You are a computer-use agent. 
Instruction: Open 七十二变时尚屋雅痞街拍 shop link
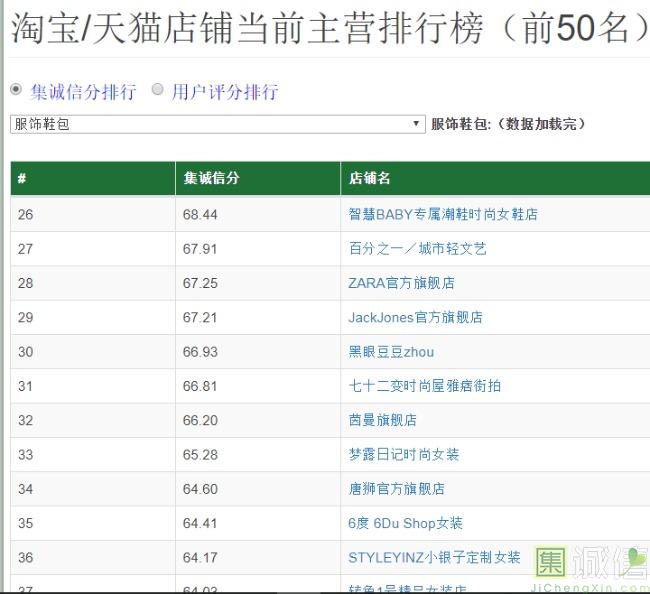pos(425,386)
